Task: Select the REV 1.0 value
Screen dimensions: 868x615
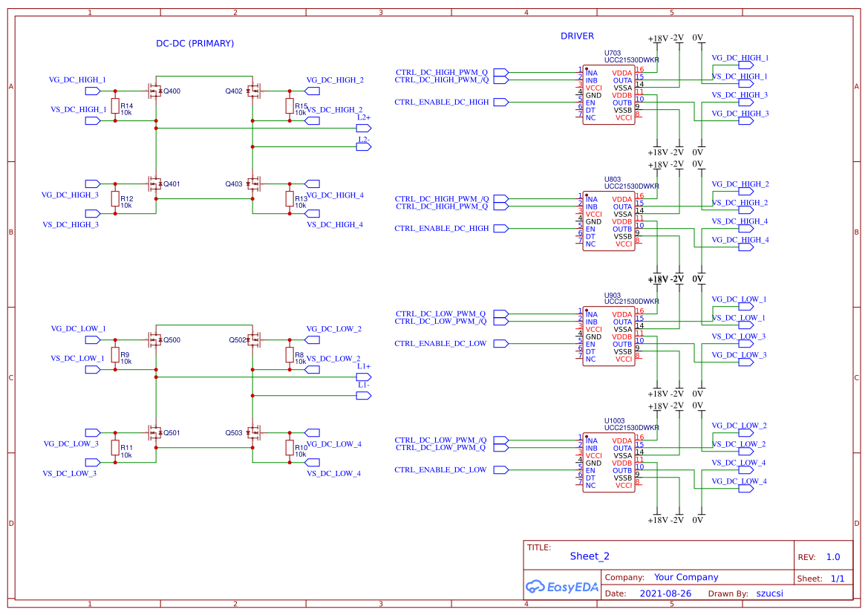Action: [x=833, y=557]
